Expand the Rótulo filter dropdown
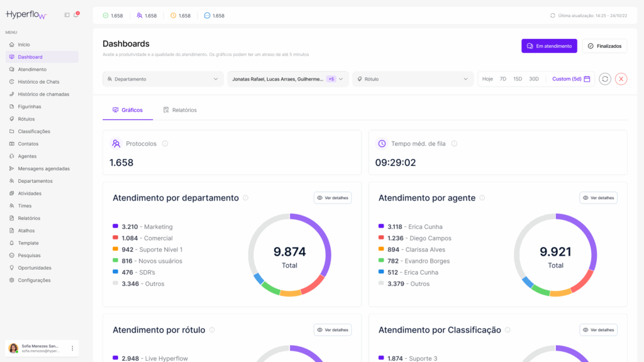The height and width of the screenshot is (362, 644). 412,79
